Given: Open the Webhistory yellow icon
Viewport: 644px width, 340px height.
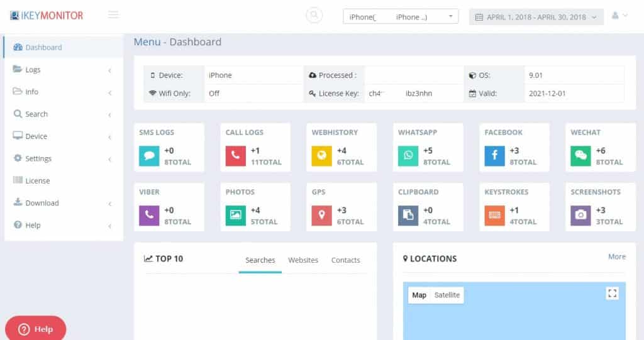Looking at the screenshot, I should [321, 156].
